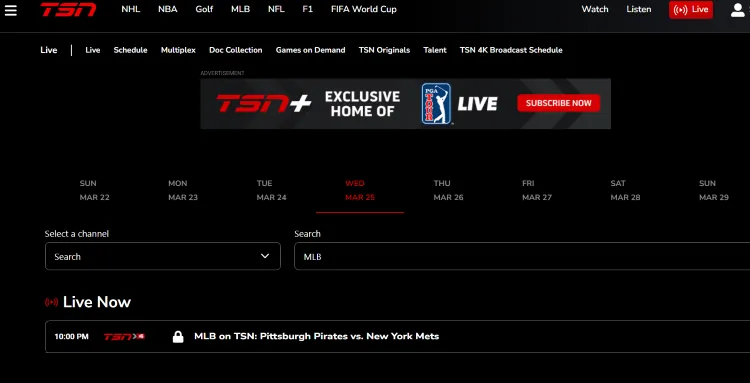Select SUN MAR 22 date

point(95,190)
